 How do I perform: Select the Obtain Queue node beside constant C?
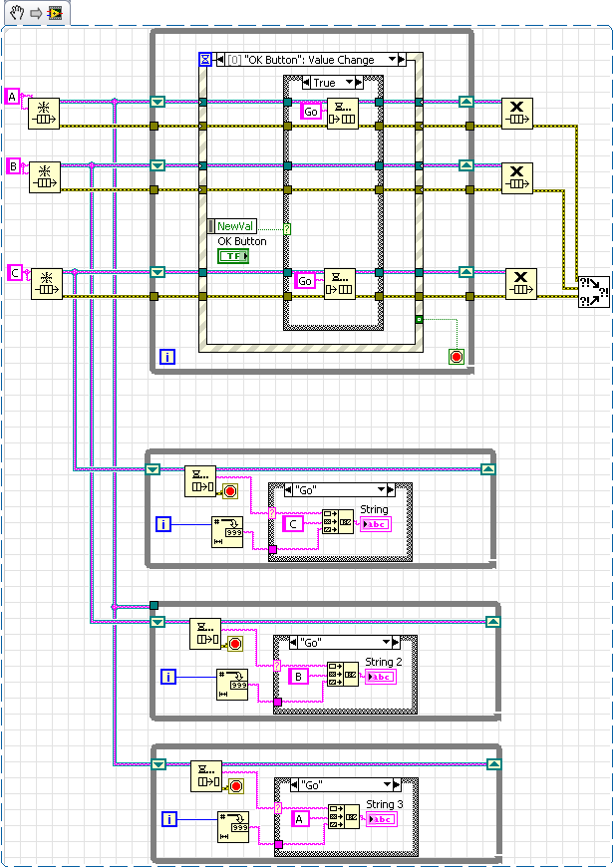[46, 283]
